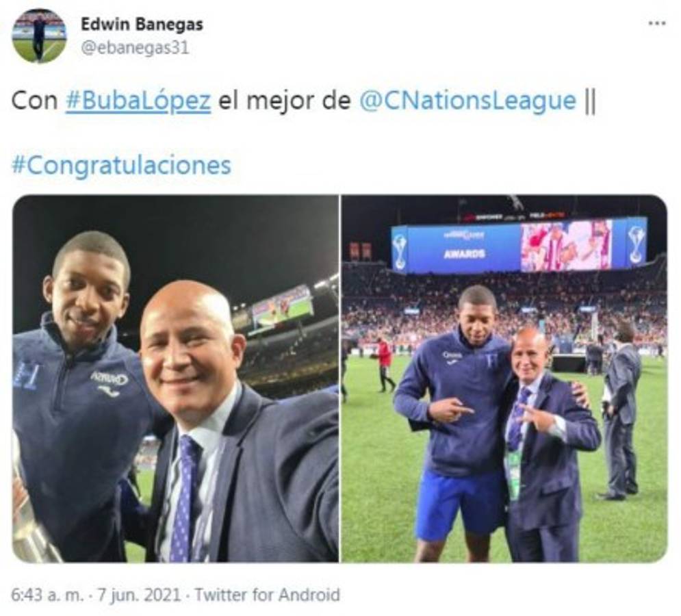The height and width of the screenshot is (616, 681).
Task: Open the tweet's more options ellipsis
Action: (656, 23)
